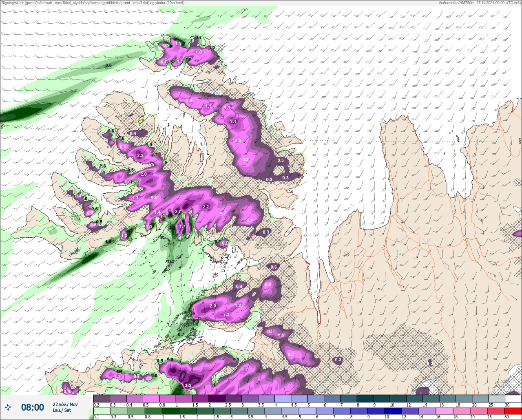522x420 pixels.
Task: Click the "3.5" precipitation value on the map
Action: (x=188, y=385)
